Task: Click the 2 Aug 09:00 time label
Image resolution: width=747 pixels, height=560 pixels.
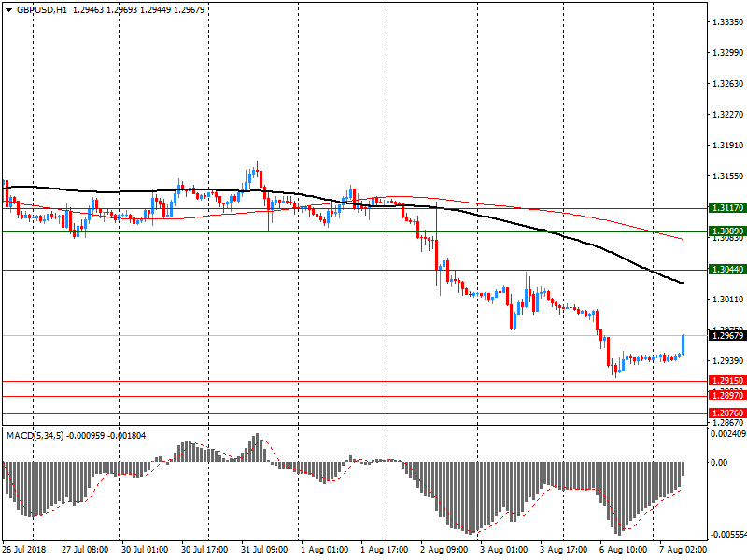Action: pos(444,550)
